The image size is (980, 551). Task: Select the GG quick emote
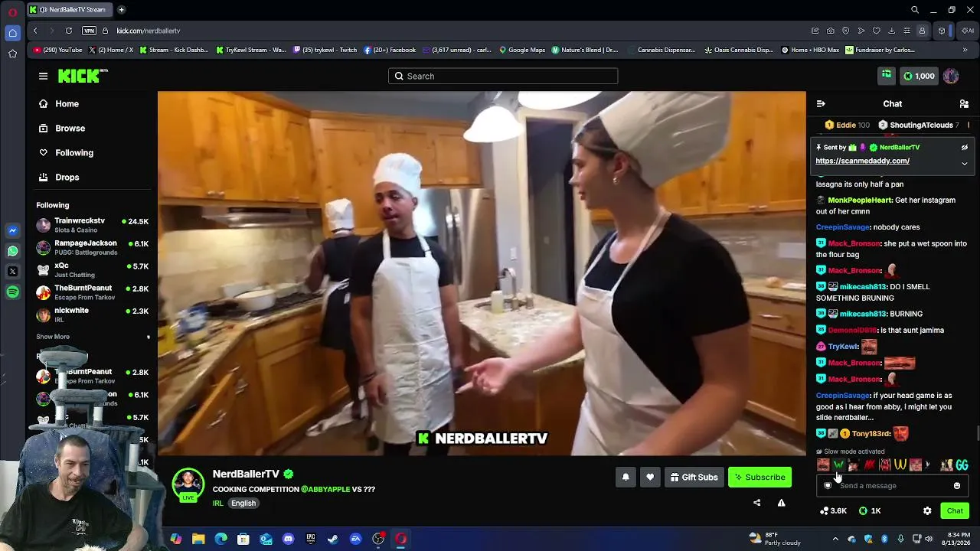click(x=962, y=465)
